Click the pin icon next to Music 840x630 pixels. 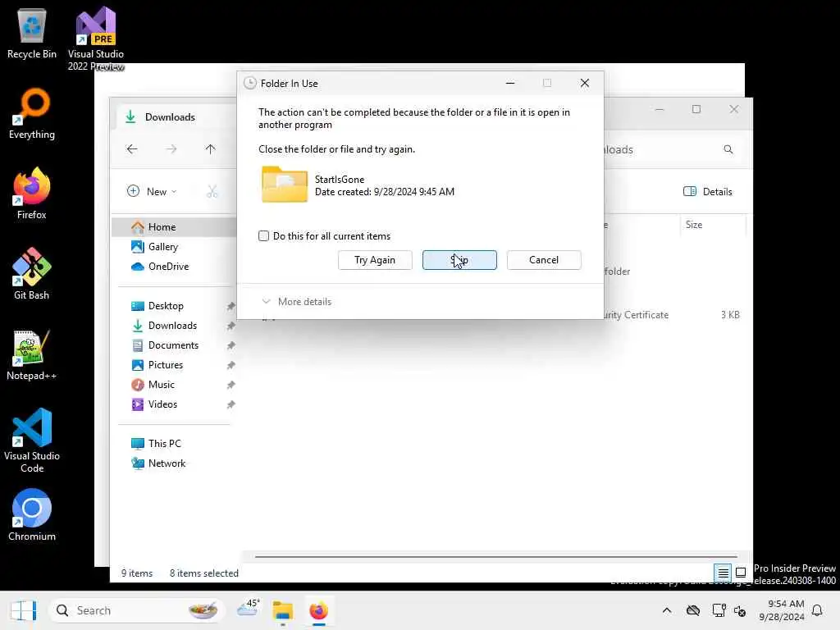tap(231, 385)
